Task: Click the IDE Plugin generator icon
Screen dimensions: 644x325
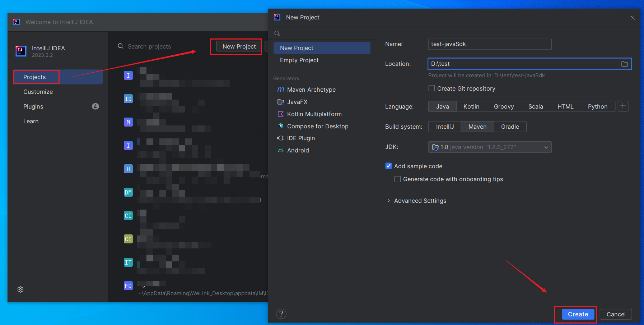Action: point(281,138)
